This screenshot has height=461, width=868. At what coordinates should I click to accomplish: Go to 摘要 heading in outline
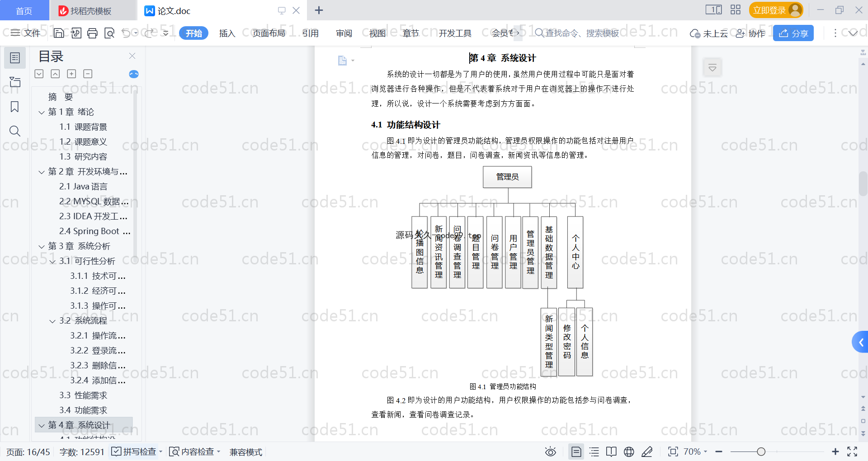61,97
